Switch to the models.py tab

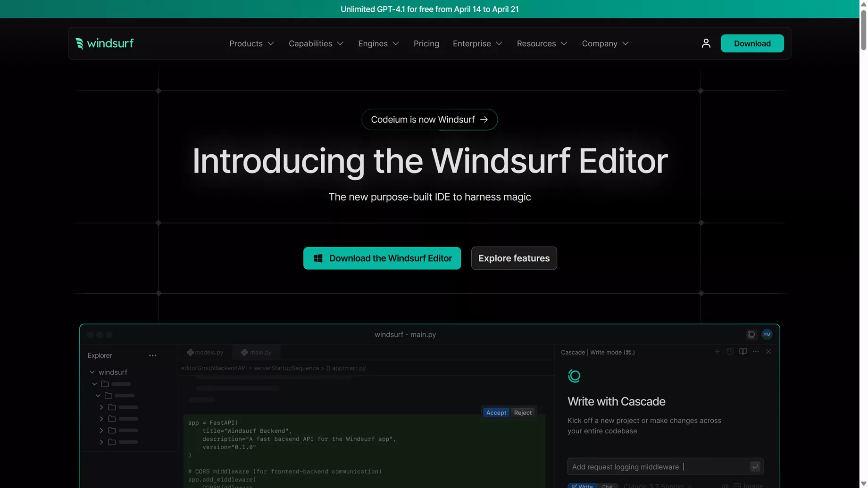coord(205,352)
